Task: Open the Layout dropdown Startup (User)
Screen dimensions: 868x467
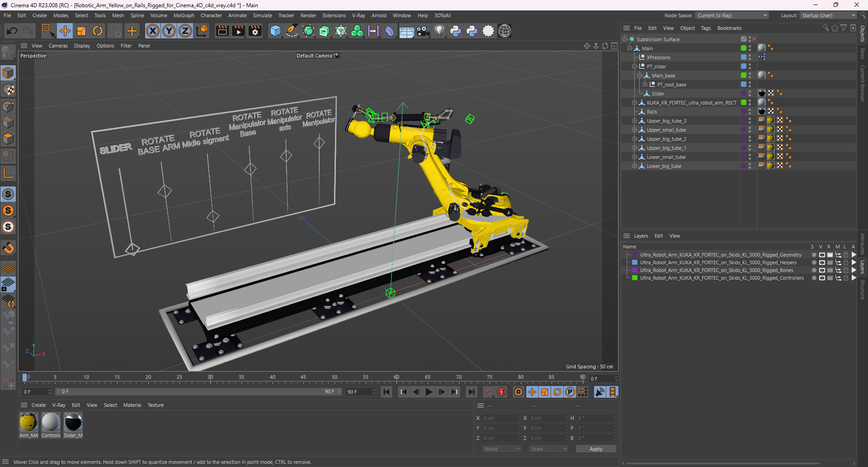Action: pos(829,15)
